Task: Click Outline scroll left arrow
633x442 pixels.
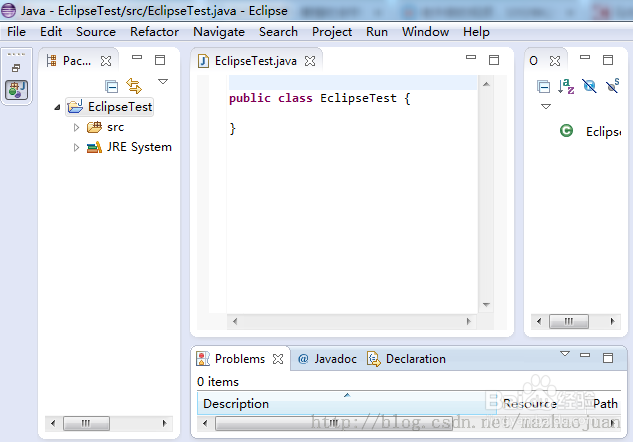Action: 539,321
